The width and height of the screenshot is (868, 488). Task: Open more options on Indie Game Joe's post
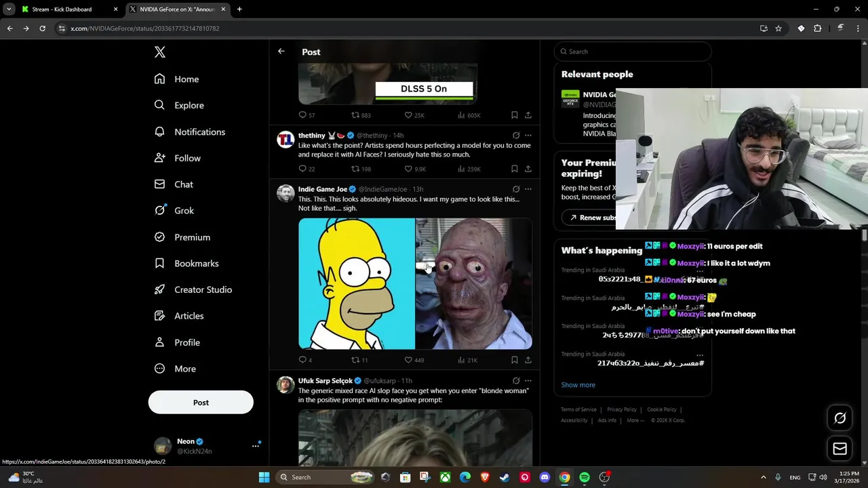(528, 189)
